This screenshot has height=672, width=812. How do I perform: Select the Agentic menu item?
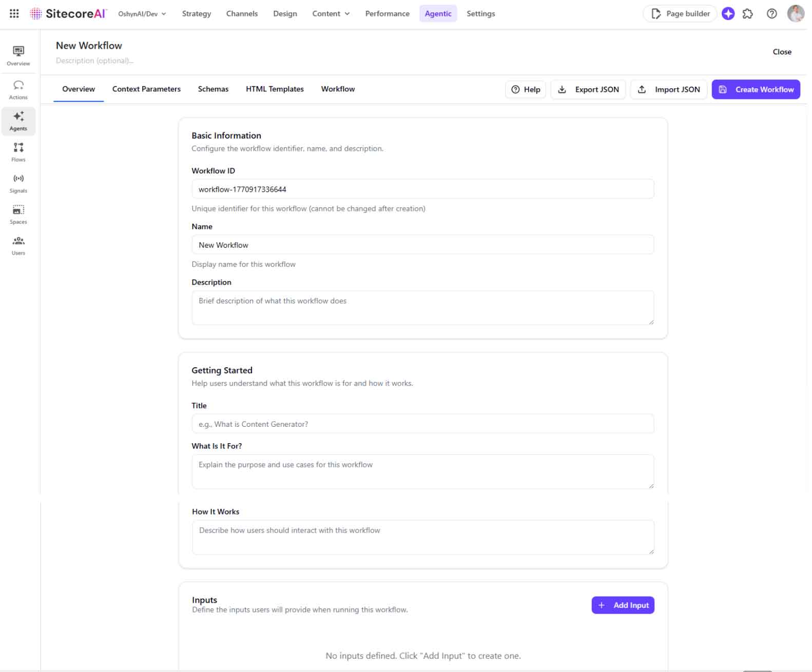(438, 14)
